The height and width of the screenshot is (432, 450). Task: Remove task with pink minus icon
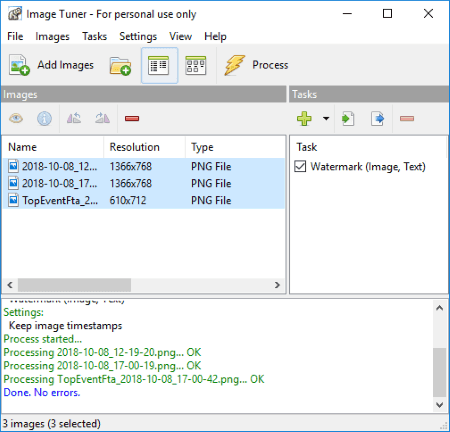click(x=407, y=118)
